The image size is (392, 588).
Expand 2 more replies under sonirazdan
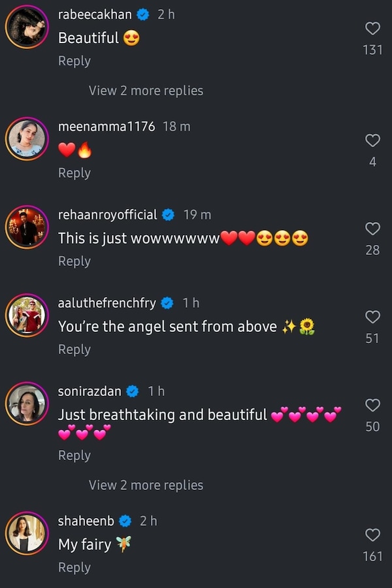click(x=146, y=485)
